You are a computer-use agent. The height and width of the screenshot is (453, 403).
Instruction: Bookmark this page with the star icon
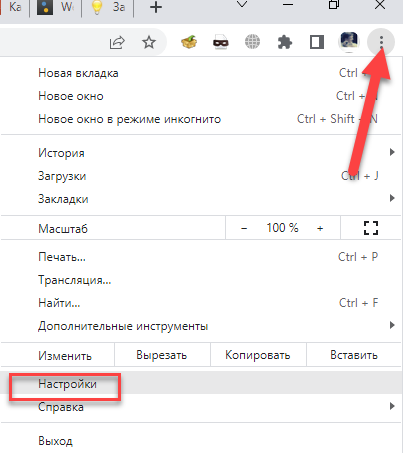[x=149, y=42]
